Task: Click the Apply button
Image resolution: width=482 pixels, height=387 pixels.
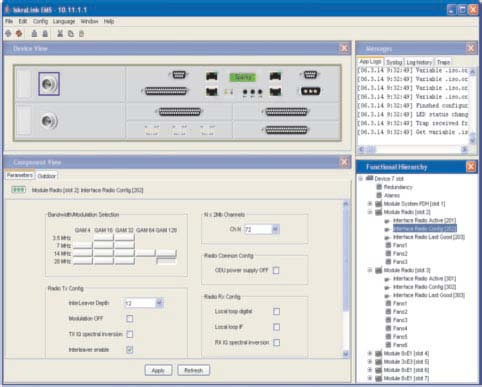Action: point(158,370)
